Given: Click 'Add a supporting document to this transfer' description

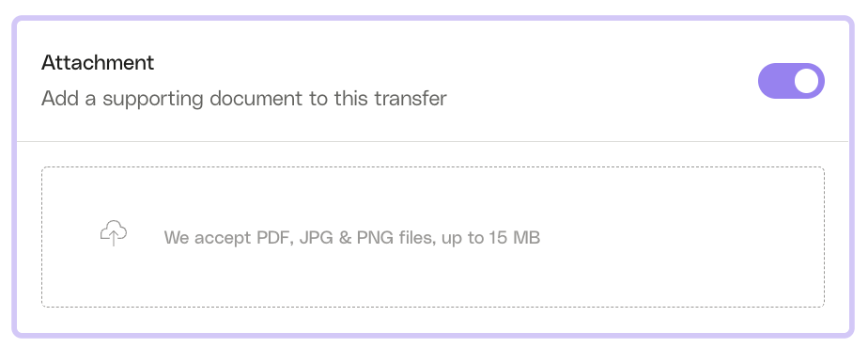Looking at the screenshot, I should [244, 99].
